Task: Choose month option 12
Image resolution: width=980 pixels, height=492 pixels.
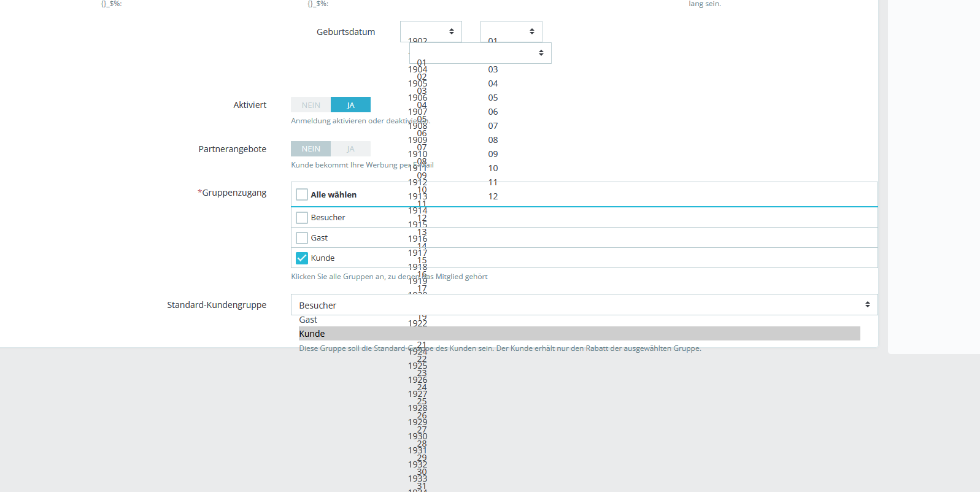Action: tap(493, 196)
